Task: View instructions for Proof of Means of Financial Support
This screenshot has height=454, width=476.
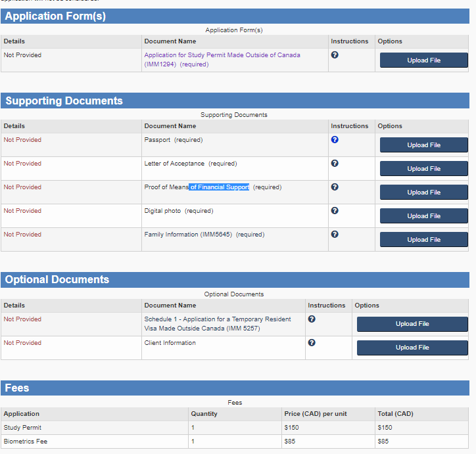Action: (x=335, y=187)
